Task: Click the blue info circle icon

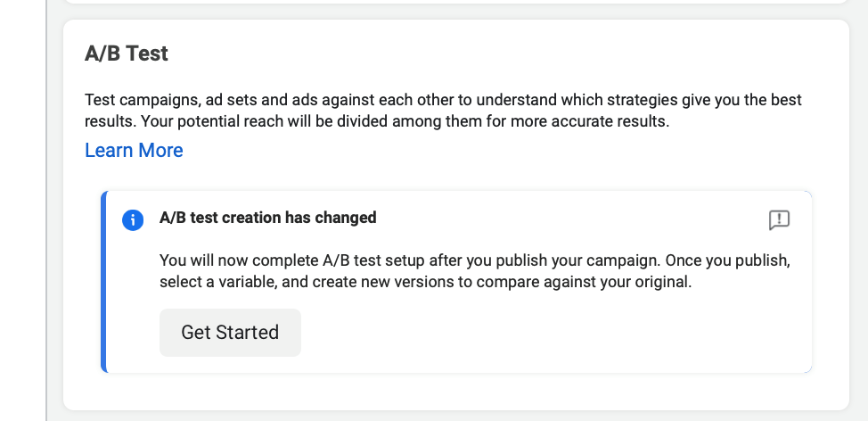Action: 133,219
